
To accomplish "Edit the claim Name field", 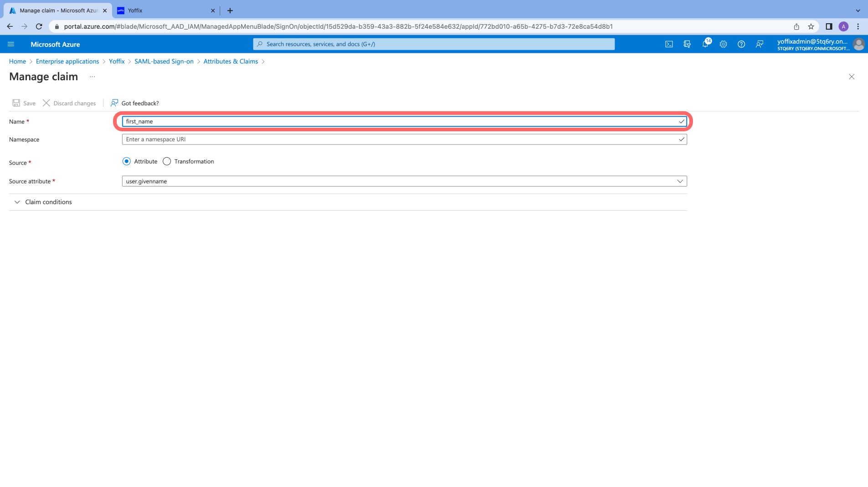I will point(404,121).
